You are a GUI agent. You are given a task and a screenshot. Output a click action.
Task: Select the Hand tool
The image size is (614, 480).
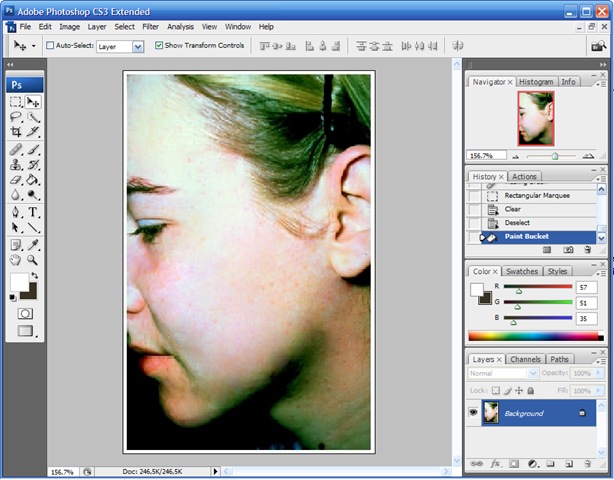(x=16, y=260)
